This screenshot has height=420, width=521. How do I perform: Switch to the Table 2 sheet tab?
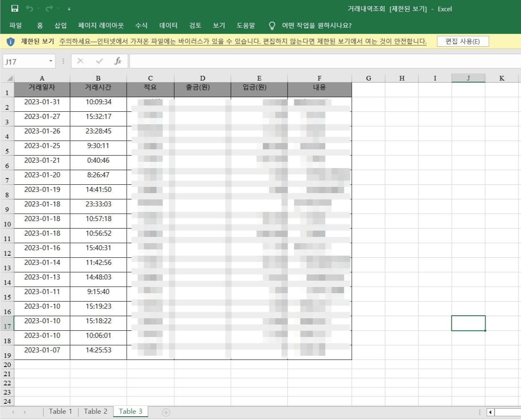click(x=95, y=412)
